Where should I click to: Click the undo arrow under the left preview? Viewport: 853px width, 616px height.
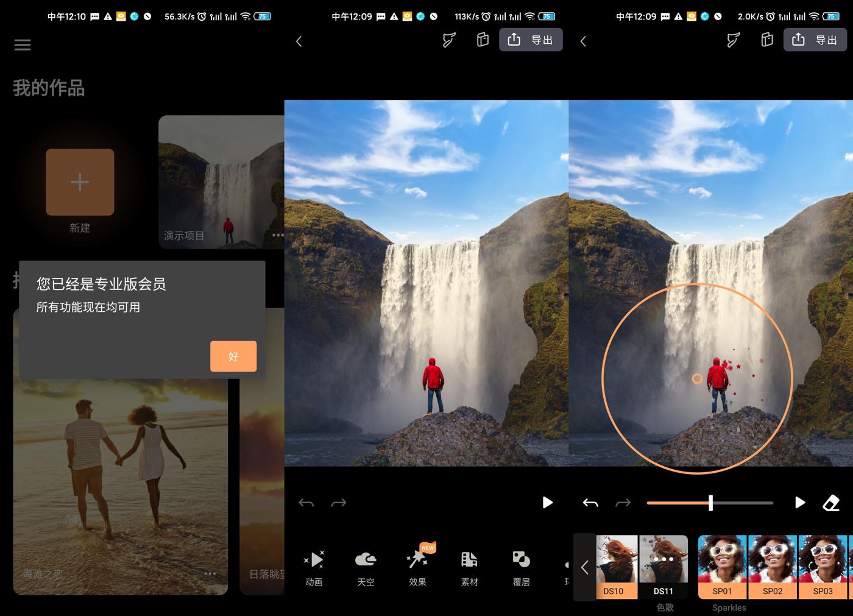[306, 503]
